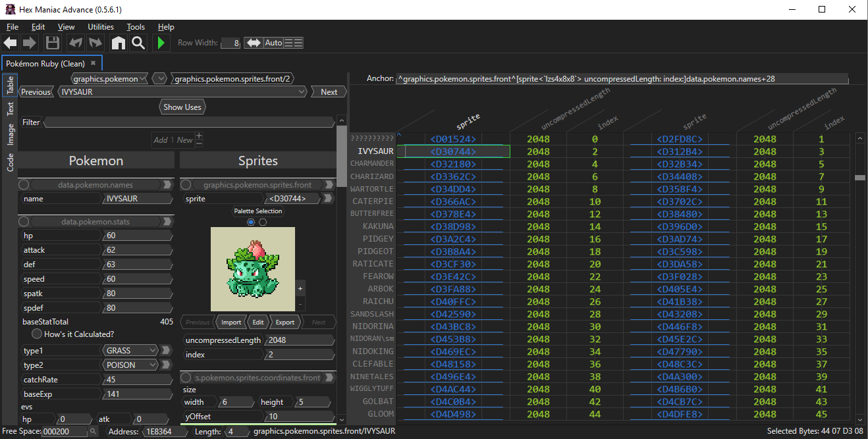Click minus on Add New stepper
Image resolution: width=868 pixels, height=439 pixels.
200,143
